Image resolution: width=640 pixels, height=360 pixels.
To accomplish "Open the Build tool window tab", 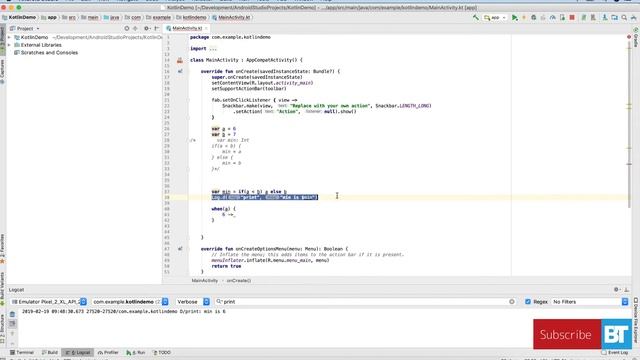I will click(50, 352).
